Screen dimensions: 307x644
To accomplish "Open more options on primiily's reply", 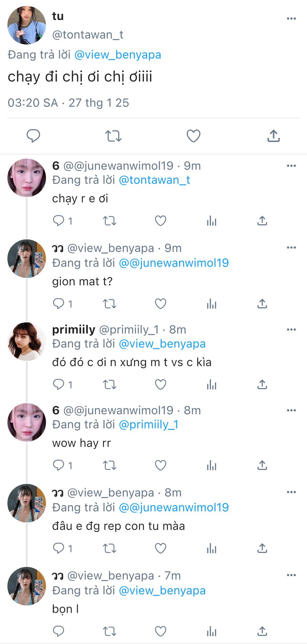I will (291, 329).
